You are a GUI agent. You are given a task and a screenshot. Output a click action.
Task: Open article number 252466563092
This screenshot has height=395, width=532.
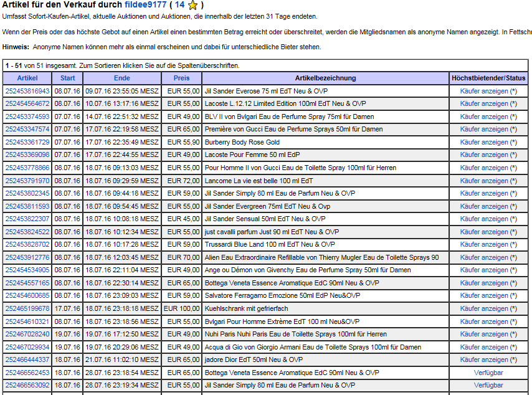(x=27, y=385)
